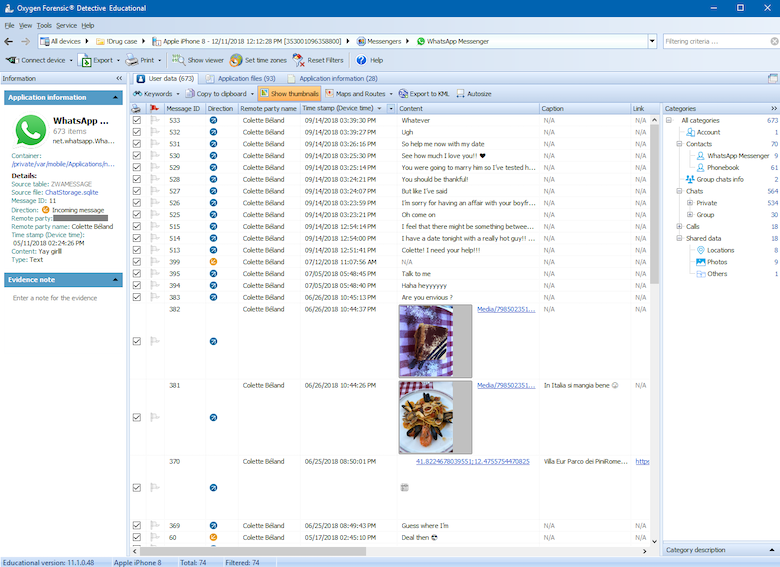Open the container path link
Viewport: 780px width, 567px height.
click(x=63, y=164)
